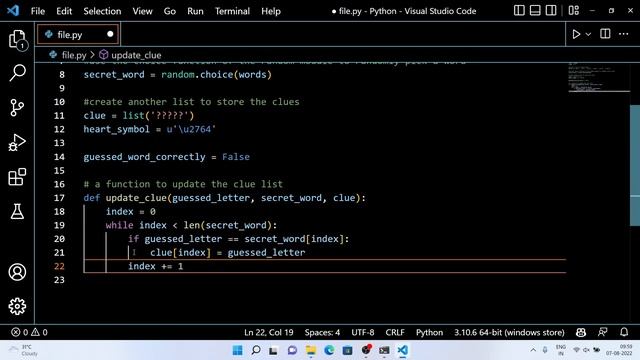The height and width of the screenshot is (360, 640).
Task: Open the File menu
Action: point(38,11)
